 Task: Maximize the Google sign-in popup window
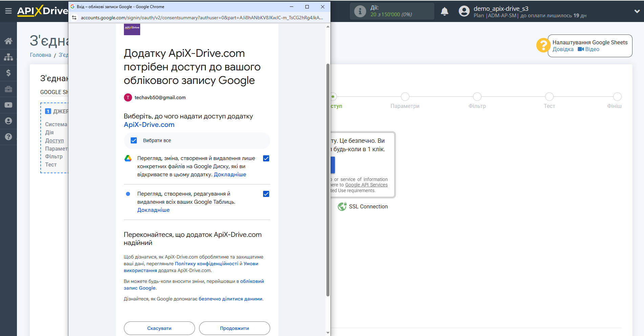(307, 7)
